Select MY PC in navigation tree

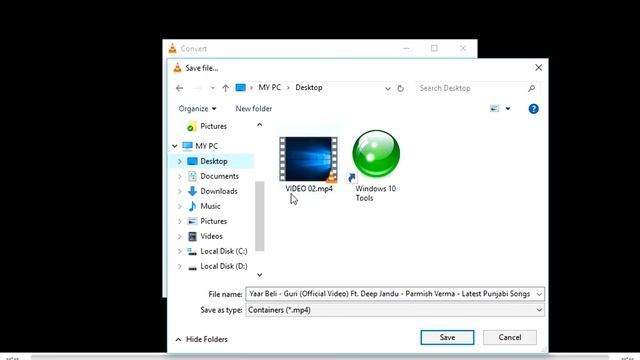(200, 146)
